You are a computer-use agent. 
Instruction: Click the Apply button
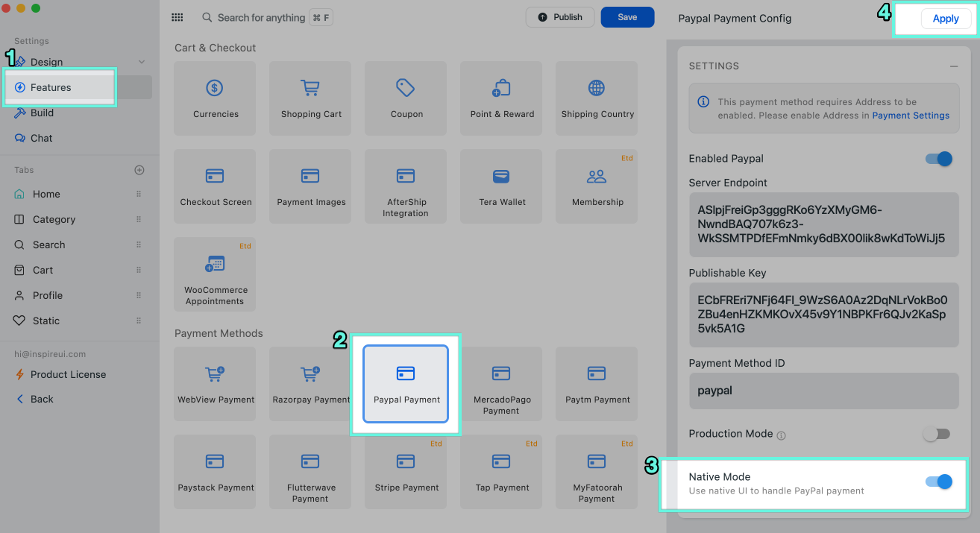pos(945,19)
